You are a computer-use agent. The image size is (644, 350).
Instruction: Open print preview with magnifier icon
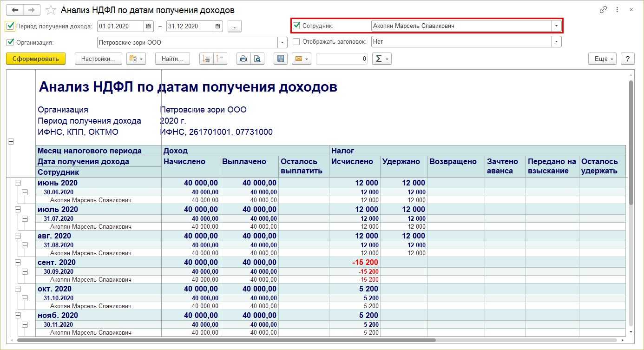click(257, 59)
